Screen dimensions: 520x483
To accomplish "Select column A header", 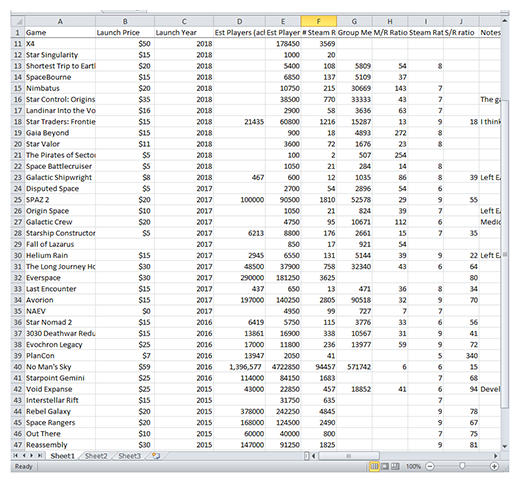I will pyautogui.click(x=60, y=21).
